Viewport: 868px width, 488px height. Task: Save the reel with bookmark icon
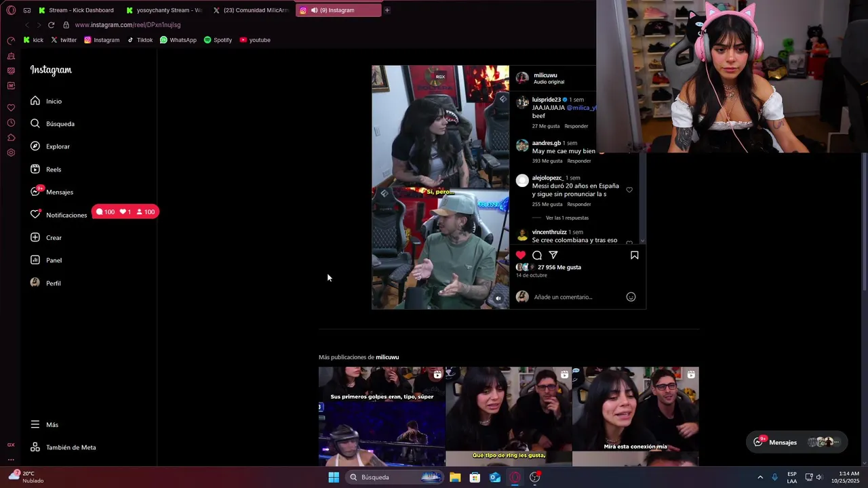point(635,256)
